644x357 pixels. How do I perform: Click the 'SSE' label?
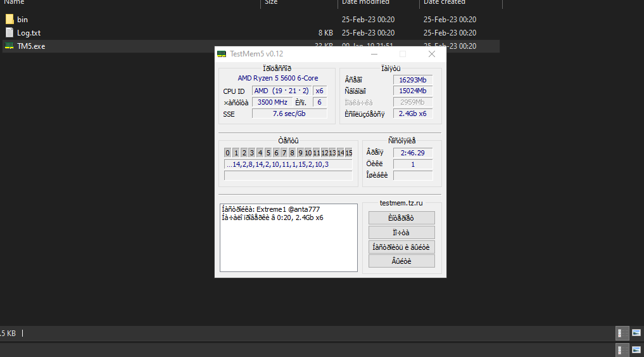click(x=229, y=114)
